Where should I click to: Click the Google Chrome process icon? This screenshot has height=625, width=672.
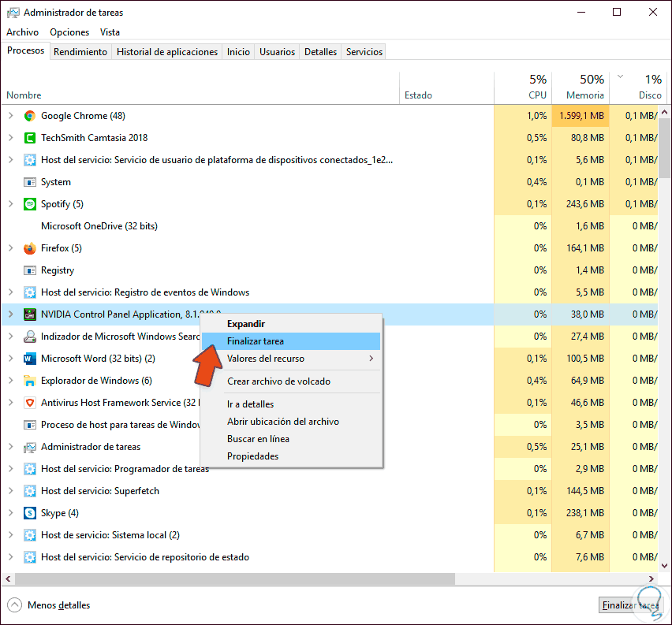click(29, 116)
